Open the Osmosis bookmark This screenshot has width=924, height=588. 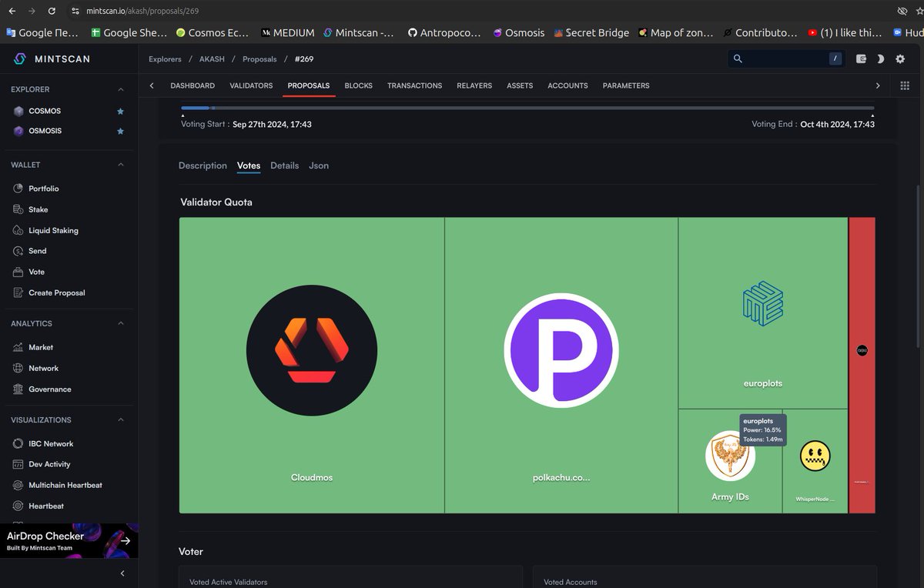pyautogui.click(x=518, y=33)
